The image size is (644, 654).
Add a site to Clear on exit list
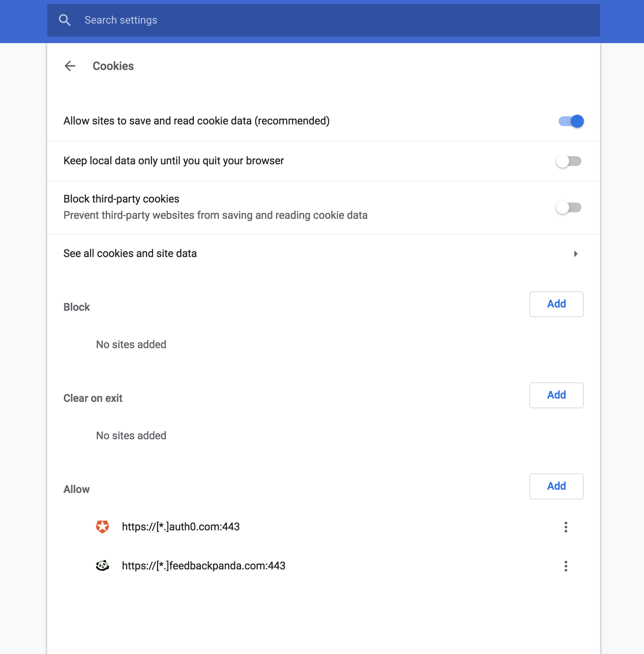tap(556, 395)
